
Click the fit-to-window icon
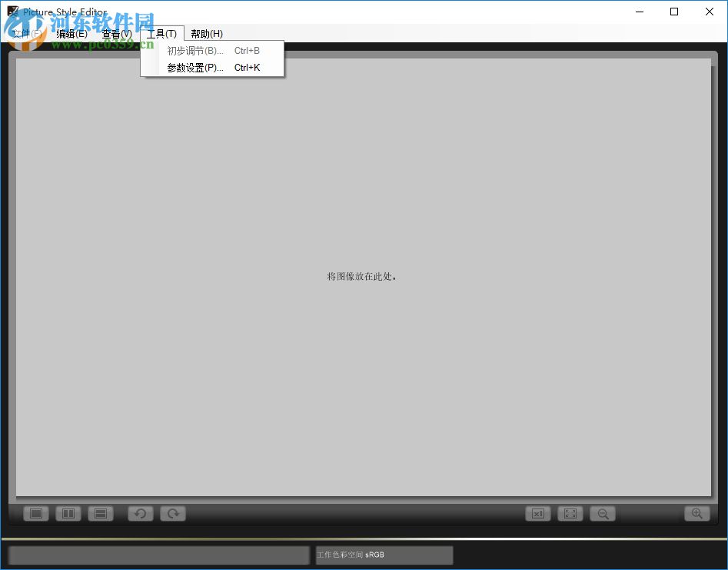(570, 513)
